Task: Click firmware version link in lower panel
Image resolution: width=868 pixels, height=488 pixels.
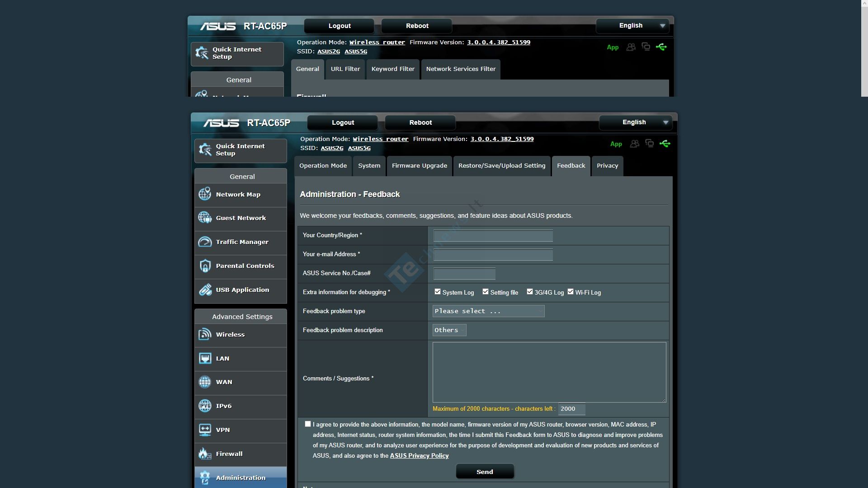Action: tap(502, 139)
